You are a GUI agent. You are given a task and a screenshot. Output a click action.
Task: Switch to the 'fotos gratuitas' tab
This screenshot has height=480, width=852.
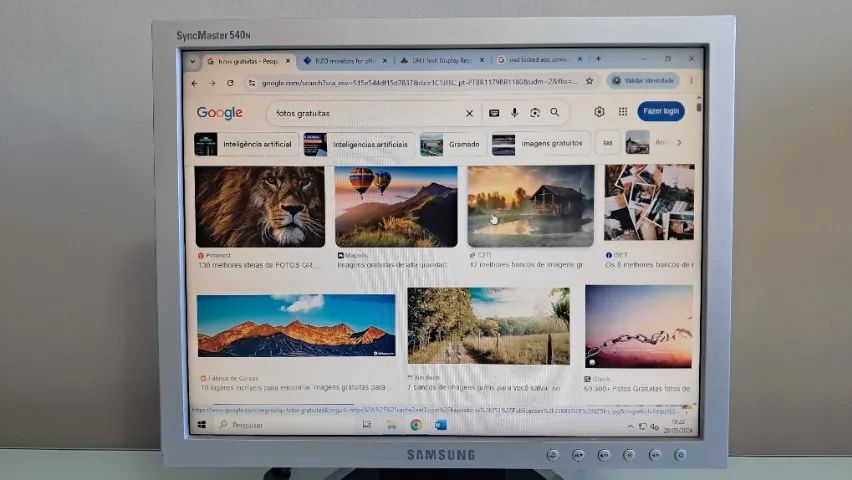click(x=249, y=61)
